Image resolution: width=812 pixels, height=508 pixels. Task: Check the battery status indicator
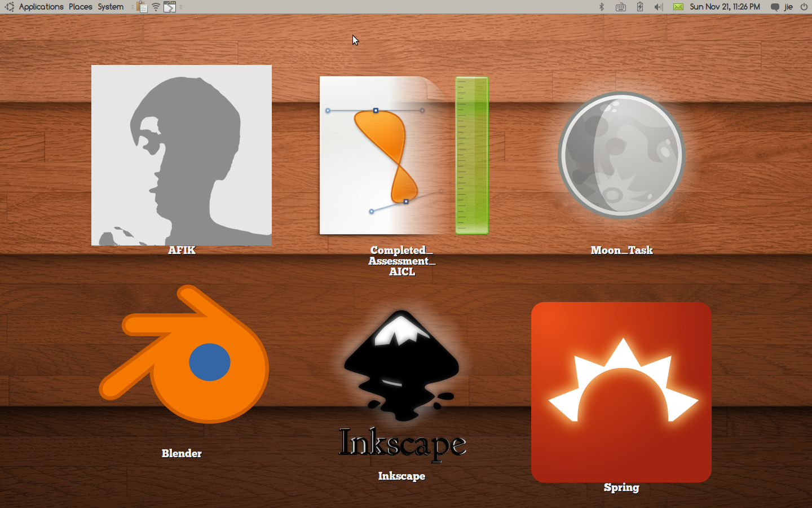coord(640,7)
